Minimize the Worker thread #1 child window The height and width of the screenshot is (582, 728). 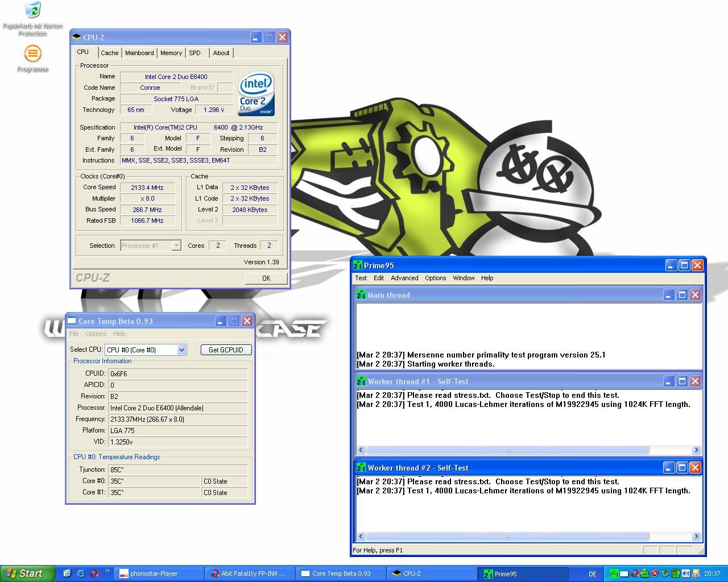[x=669, y=381]
